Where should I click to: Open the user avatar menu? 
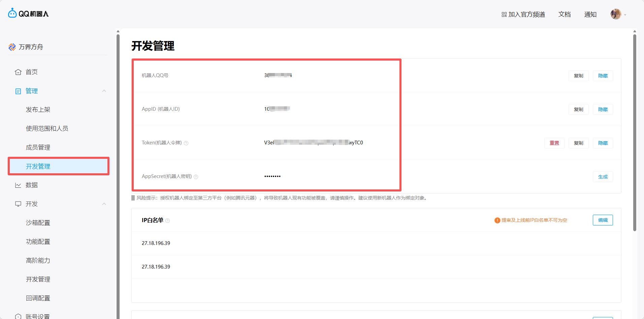(616, 14)
